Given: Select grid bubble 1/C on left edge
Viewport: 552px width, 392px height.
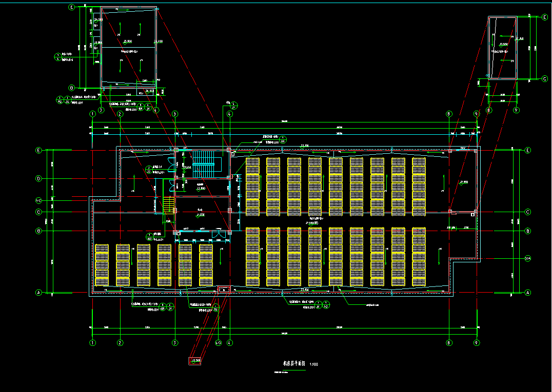Looking at the screenshot, I should tap(38, 200).
